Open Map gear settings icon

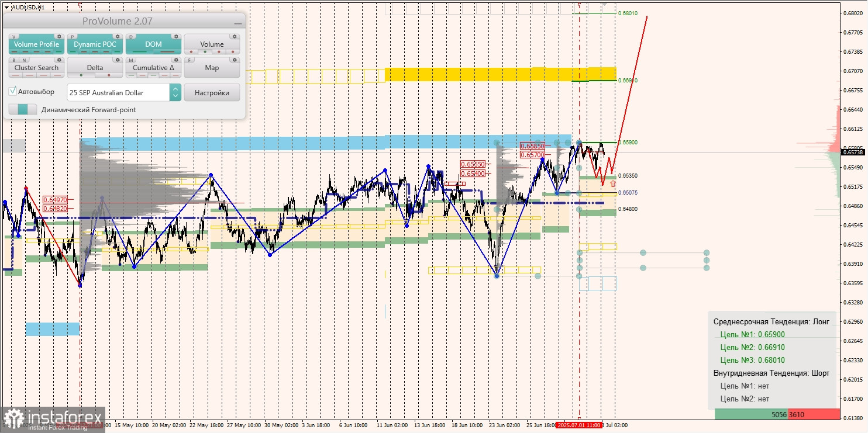235,60
